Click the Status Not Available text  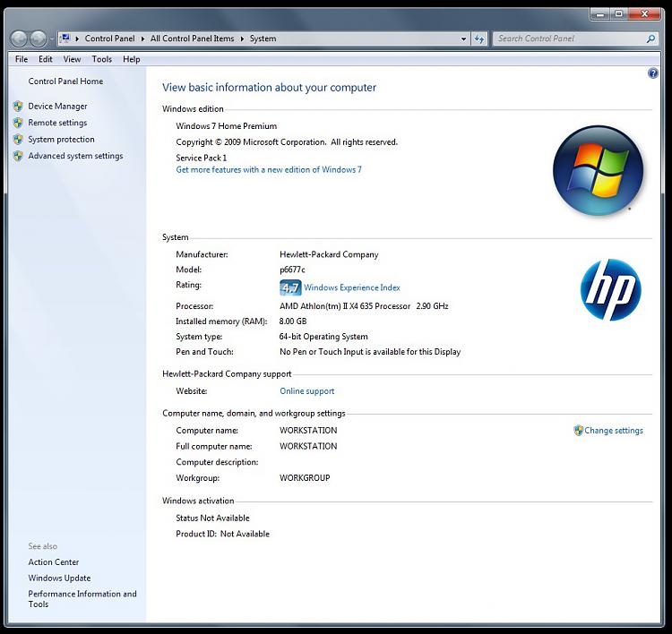(212, 518)
